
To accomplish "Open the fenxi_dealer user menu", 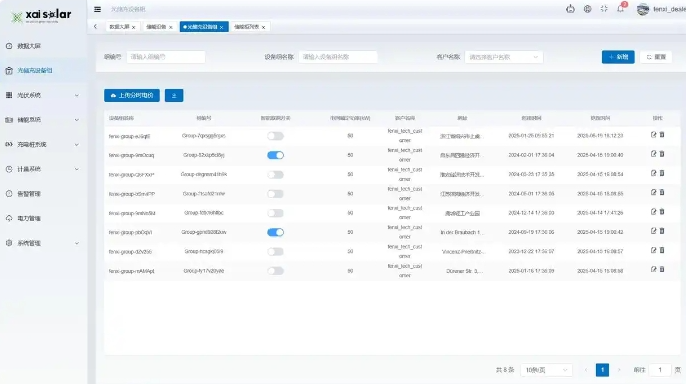I will pyautogui.click(x=669, y=9).
